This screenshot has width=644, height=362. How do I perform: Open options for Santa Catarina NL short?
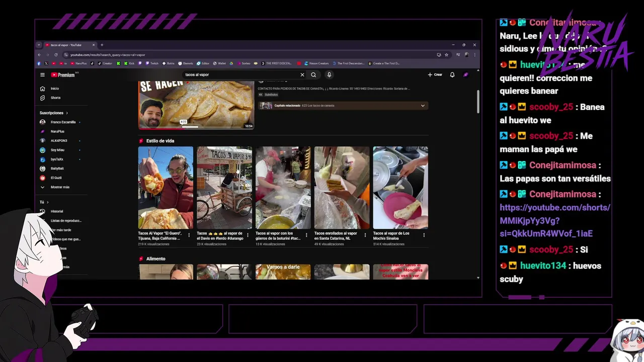coord(365,235)
